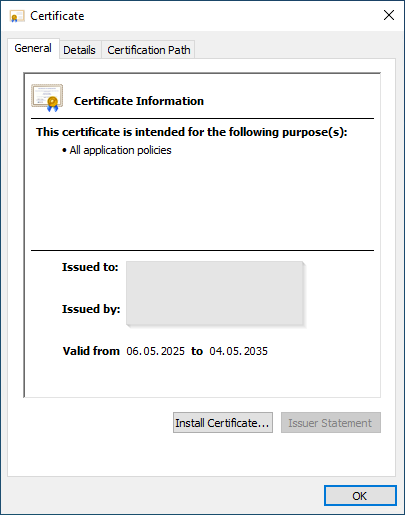Open the Details tab
This screenshot has width=405, height=515.
coord(79,50)
